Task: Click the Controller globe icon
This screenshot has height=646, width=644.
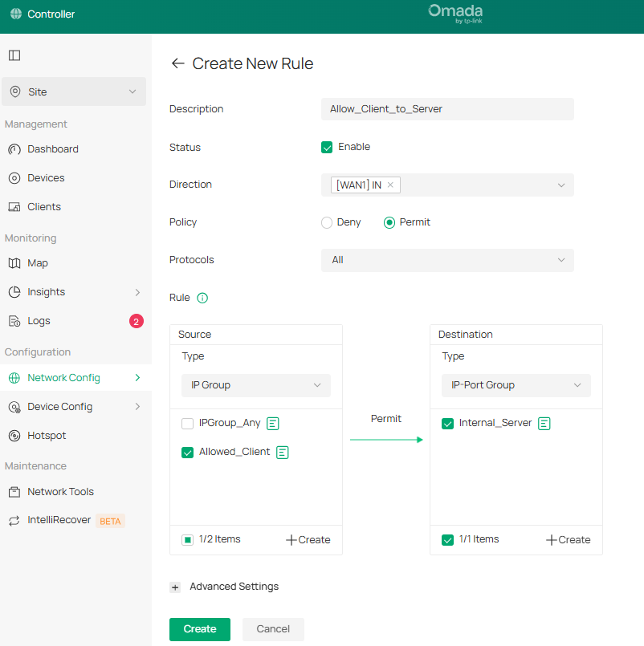Action: coord(16,14)
